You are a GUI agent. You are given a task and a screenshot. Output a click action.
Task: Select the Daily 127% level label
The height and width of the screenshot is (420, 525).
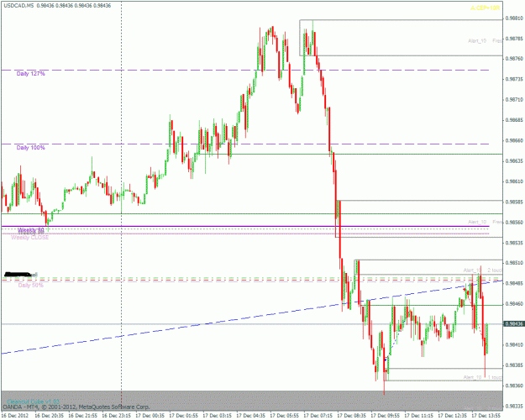30,74
